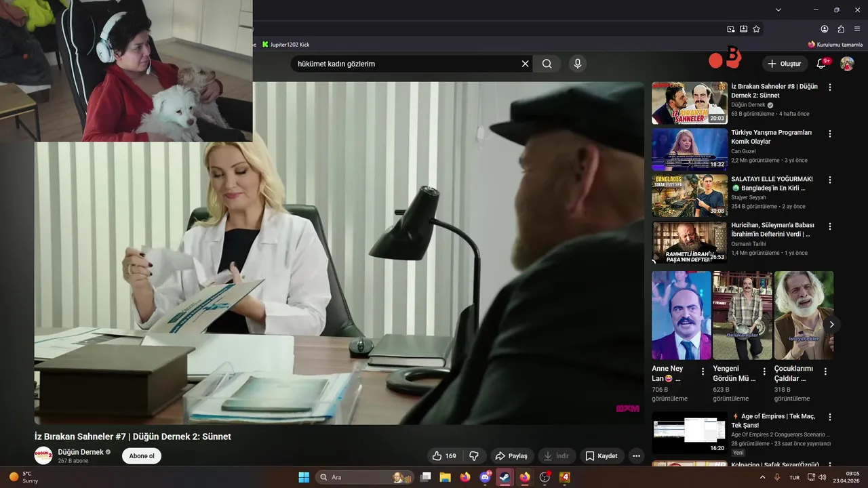
Task: Open options for Çocuklarımı Çaldılar short
Action: point(825,371)
